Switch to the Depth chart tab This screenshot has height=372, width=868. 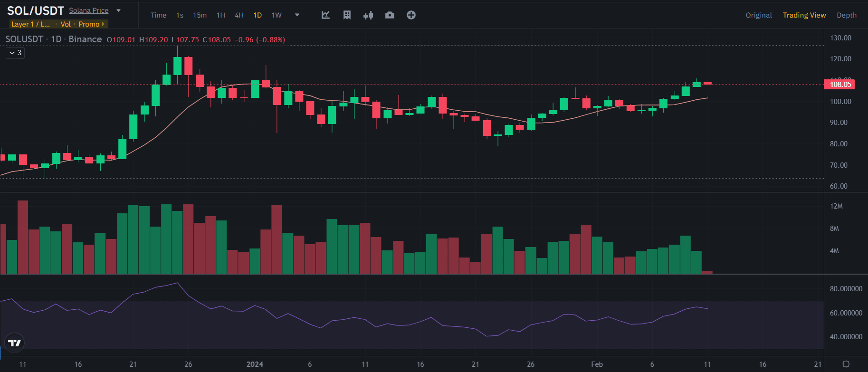click(846, 15)
